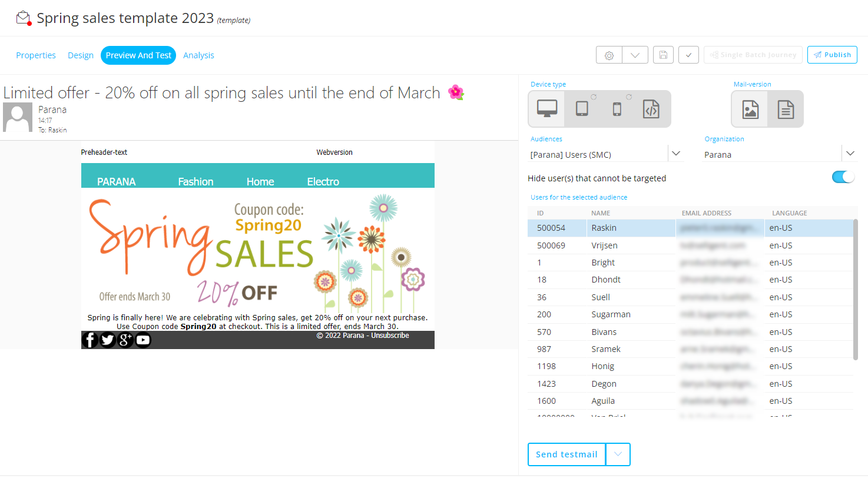Go to the Design tab

(x=81, y=55)
